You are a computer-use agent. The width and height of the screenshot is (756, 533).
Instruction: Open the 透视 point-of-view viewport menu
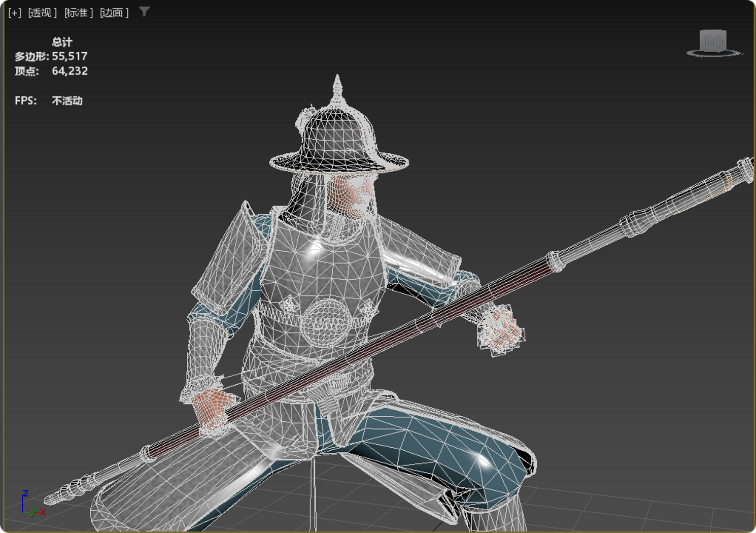point(43,13)
